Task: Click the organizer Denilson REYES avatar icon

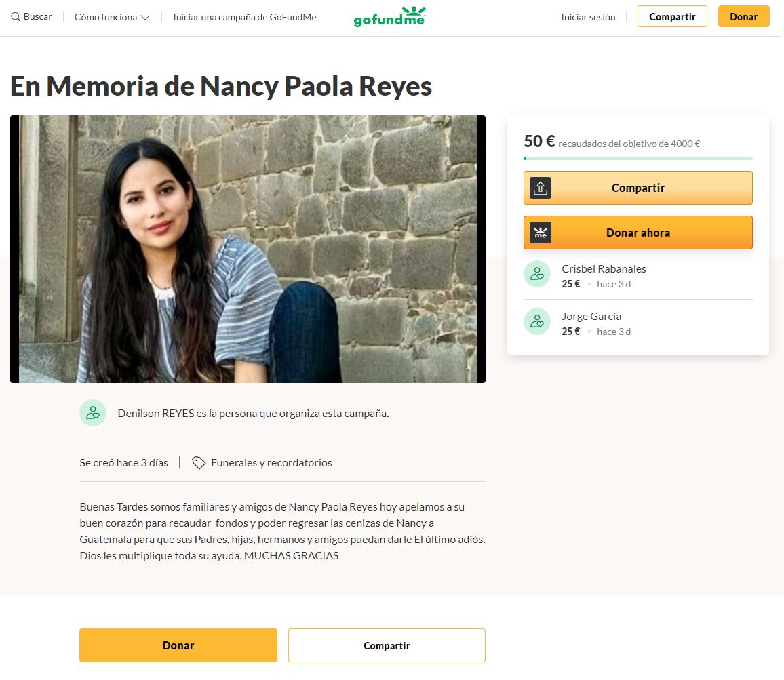Action: (93, 413)
